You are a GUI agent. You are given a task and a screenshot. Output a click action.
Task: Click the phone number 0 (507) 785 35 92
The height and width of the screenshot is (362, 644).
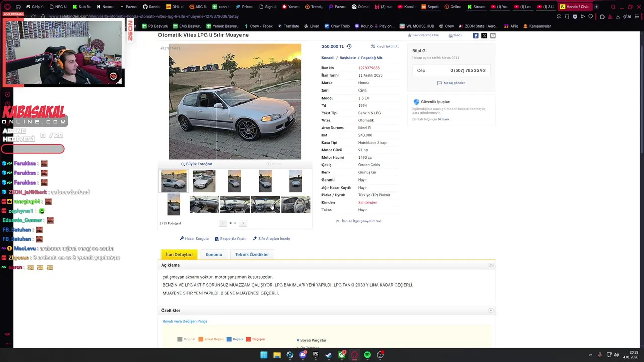pyautogui.click(x=468, y=71)
